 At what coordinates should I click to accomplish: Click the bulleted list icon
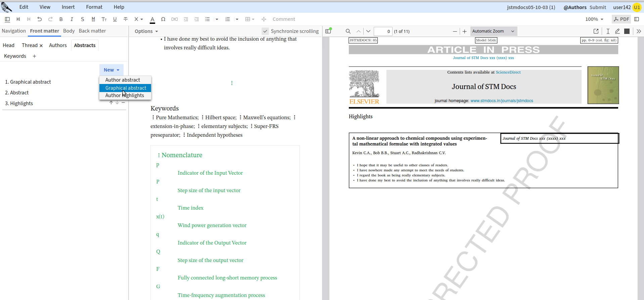click(208, 19)
